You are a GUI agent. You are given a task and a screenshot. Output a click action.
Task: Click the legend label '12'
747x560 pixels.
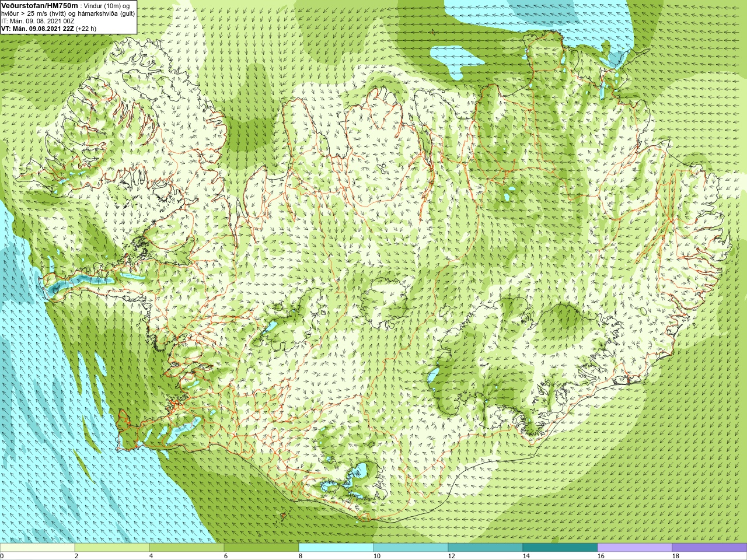tap(452, 556)
